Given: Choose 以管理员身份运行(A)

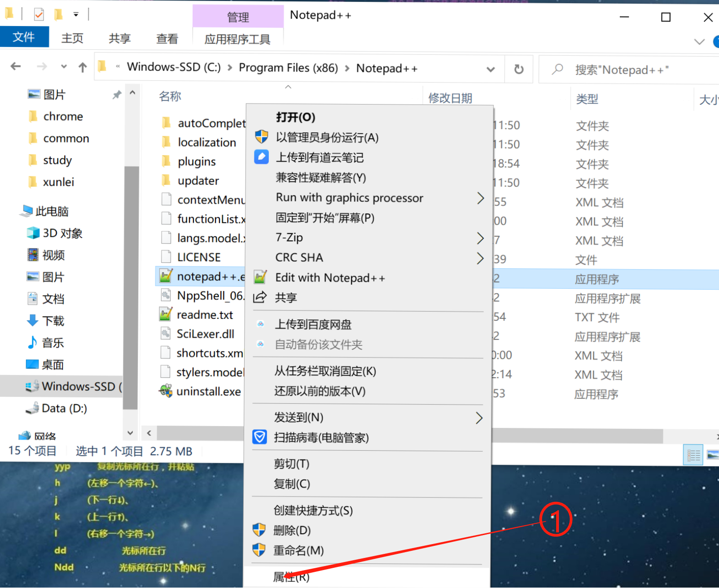Looking at the screenshot, I should (x=327, y=137).
